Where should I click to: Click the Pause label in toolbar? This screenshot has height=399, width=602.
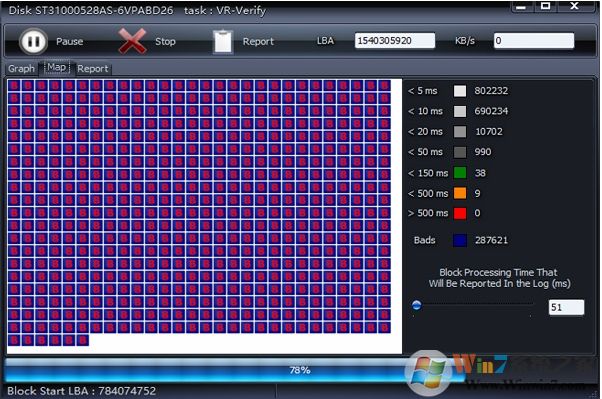coord(69,41)
